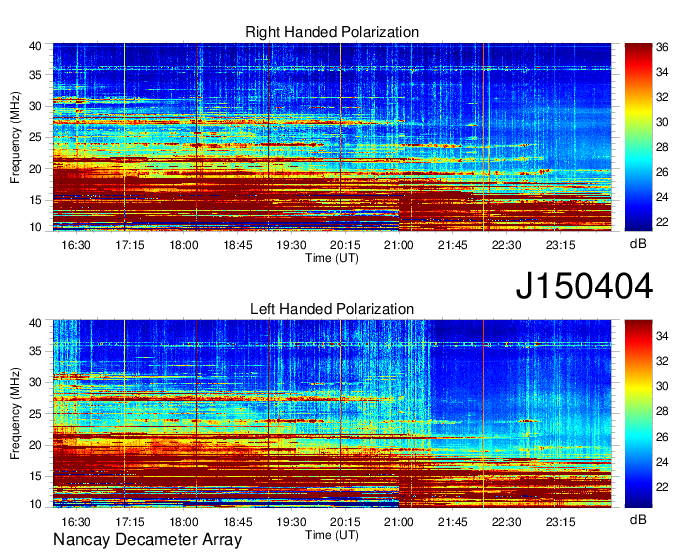Click "17:15" tick on Right Handed time axis
Viewport: 680px width, 552px height.
tap(130, 245)
